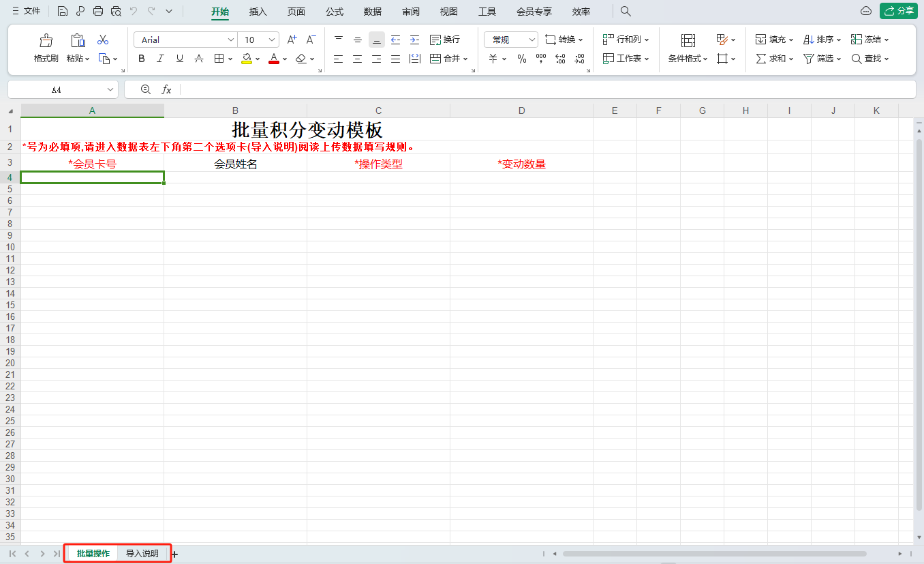Viewport: 924px width, 564px height.
Task: Click the Save icon in quick access bar
Action: tap(62, 11)
